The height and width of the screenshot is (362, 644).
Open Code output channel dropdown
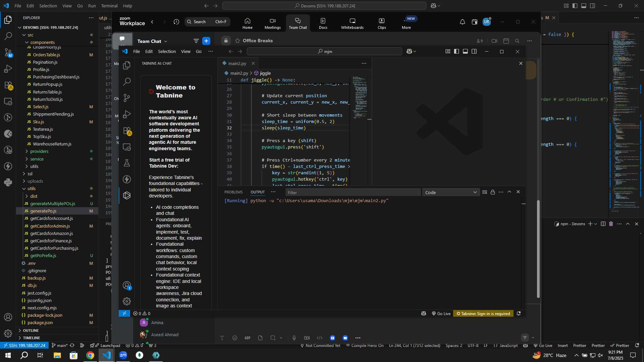(x=451, y=192)
